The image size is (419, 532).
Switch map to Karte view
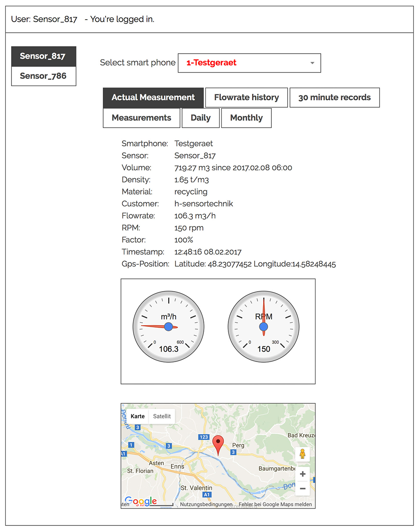click(x=137, y=416)
